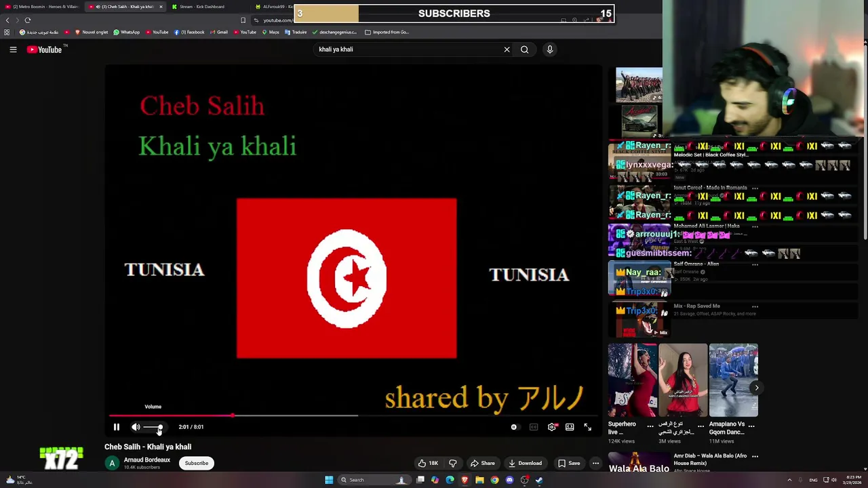Expand the Imported from Go... bookmarks folder

pyautogui.click(x=387, y=32)
